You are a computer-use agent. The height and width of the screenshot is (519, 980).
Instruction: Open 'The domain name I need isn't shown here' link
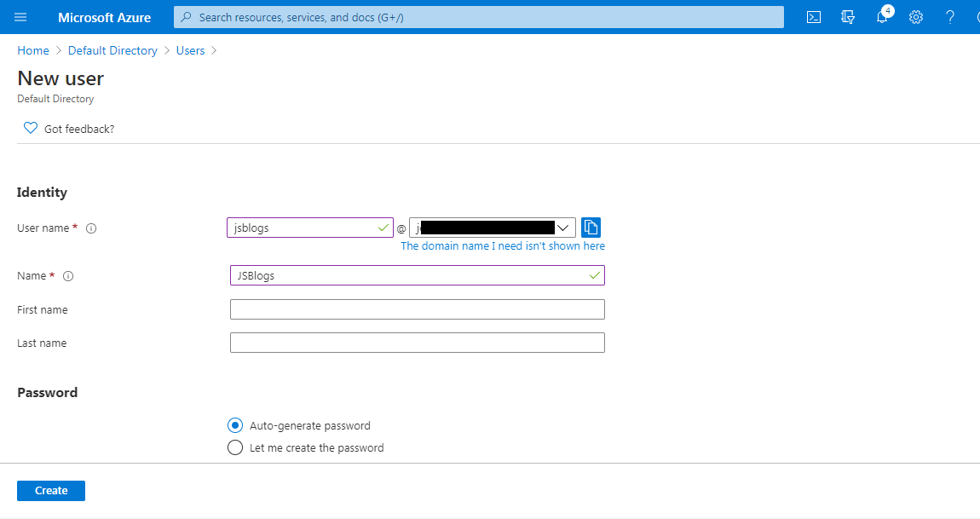click(x=503, y=245)
